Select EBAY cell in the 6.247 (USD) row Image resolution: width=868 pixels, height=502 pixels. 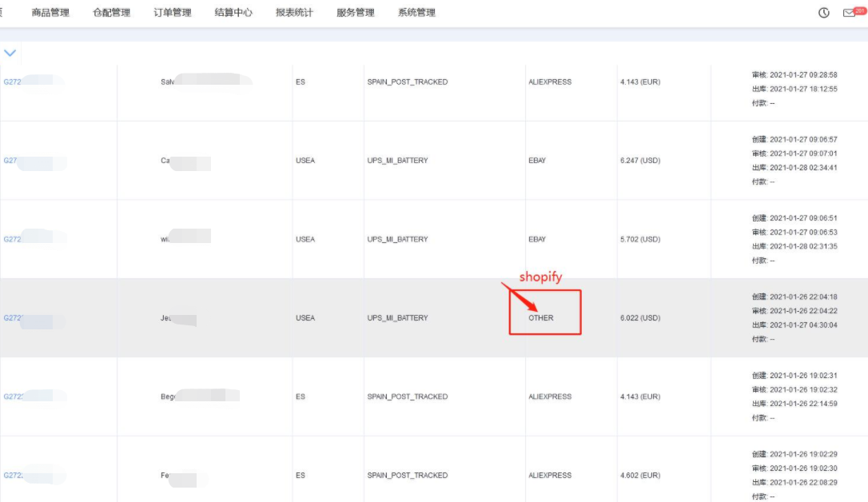(x=537, y=161)
